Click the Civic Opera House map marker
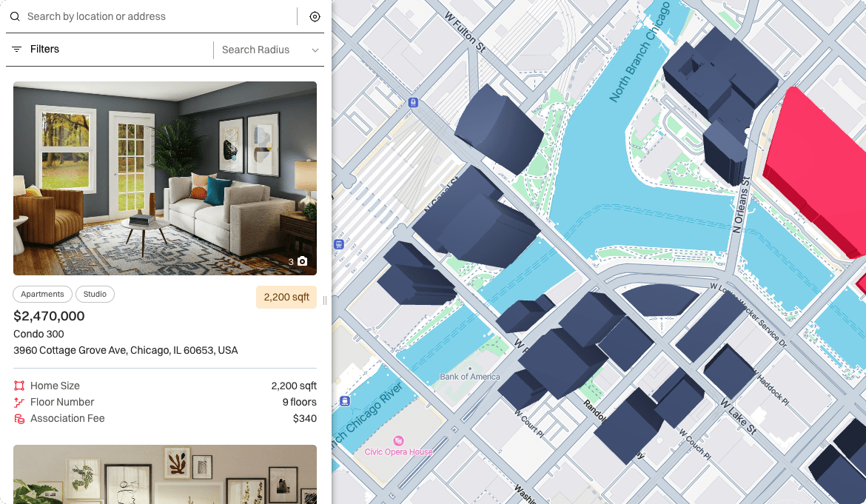This screenshot has width=866, height=504. point(398,440)
